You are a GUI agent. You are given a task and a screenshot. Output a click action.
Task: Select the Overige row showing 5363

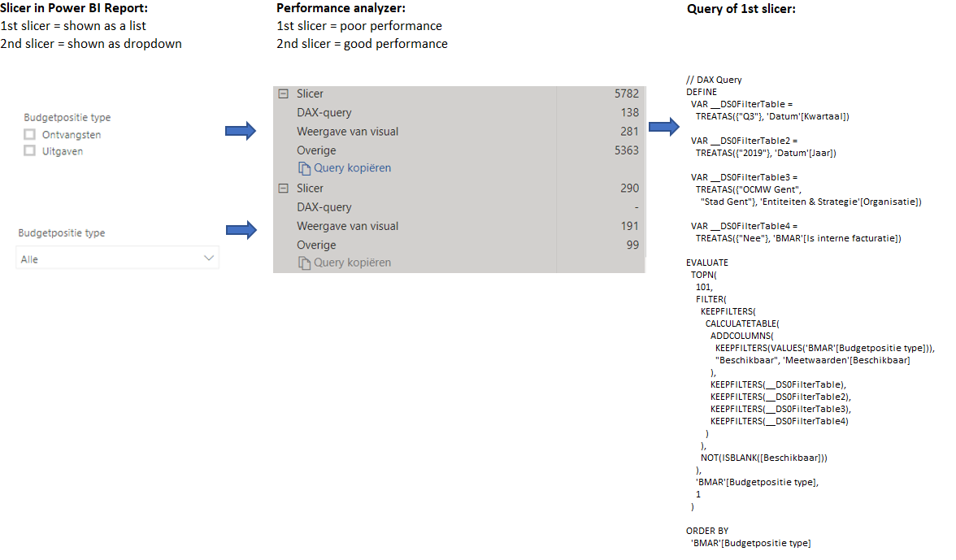[459, 150]
